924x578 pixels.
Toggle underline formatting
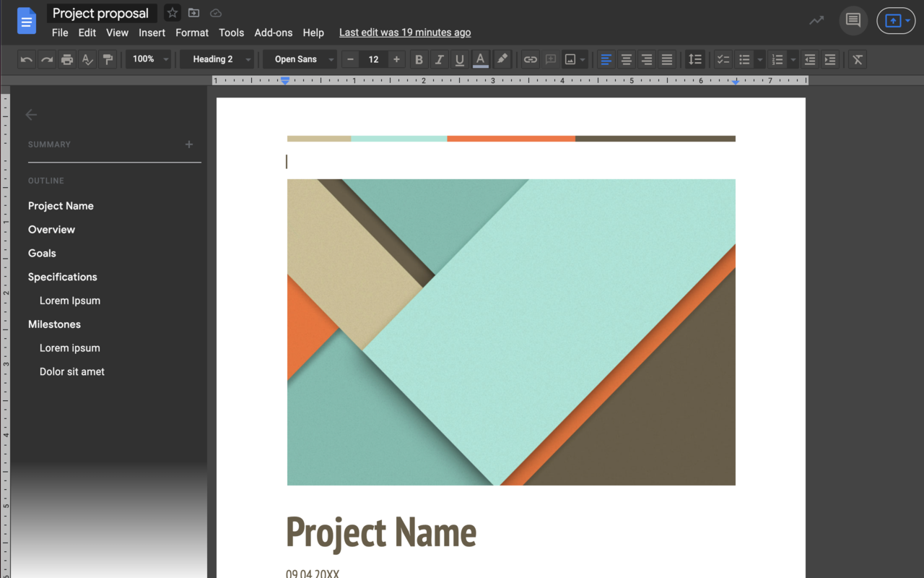pos(460,59)
